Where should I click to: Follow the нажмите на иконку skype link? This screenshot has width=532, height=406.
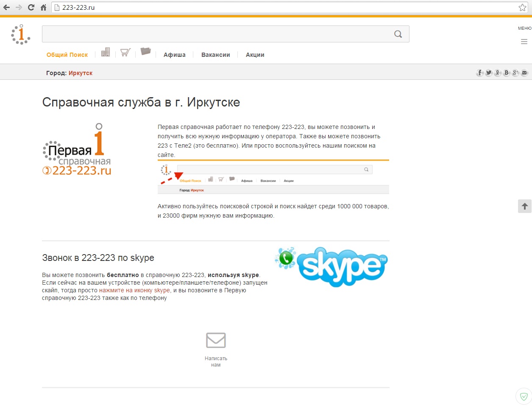134,290
